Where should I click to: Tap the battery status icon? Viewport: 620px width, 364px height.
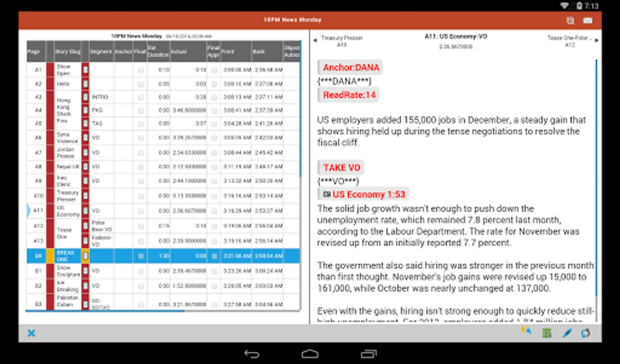click(x=579, y=6)
